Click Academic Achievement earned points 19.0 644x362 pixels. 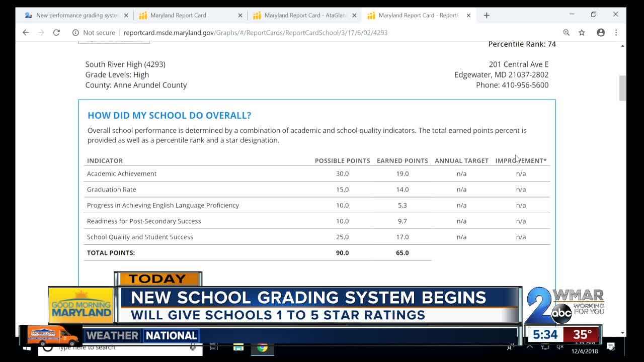coord(403,173)
